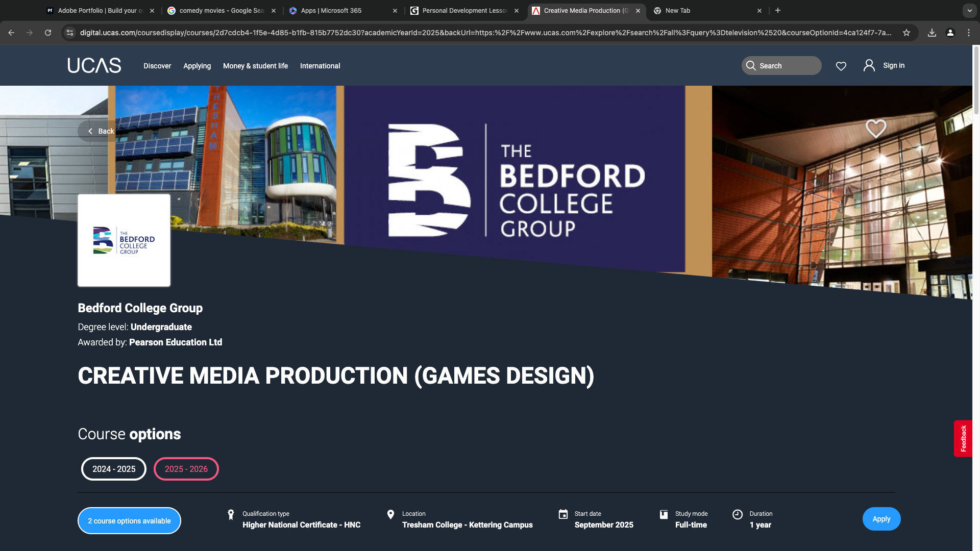Image resolution: width=980 pixels, height=551 pixels.
Task: Close the Apps | Microsoft 365 tab
Action: tap(395, 11)
